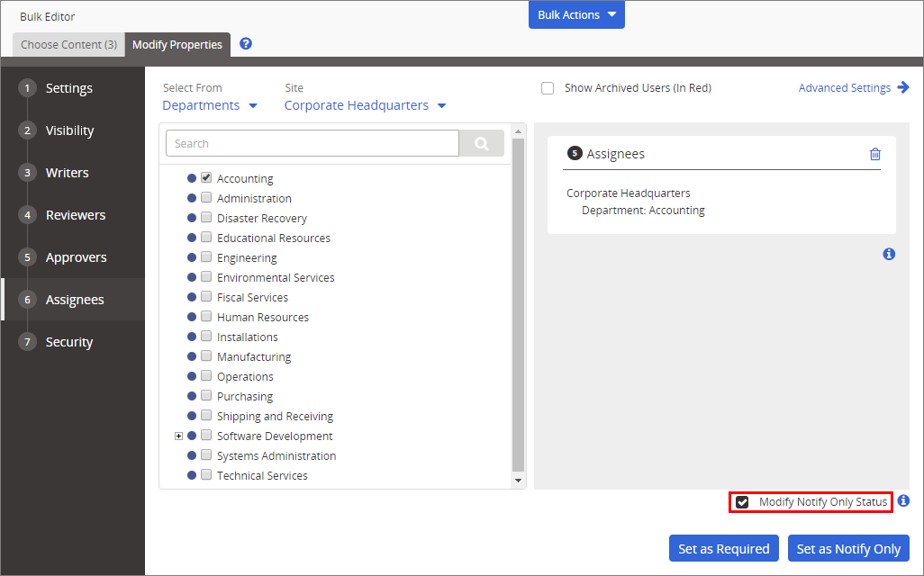Open the Advanced Settings link

click(x=845, y=88)
